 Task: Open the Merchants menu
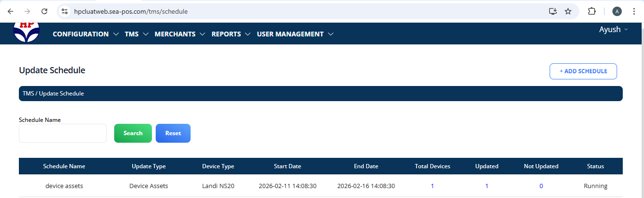tap(180, 34)
